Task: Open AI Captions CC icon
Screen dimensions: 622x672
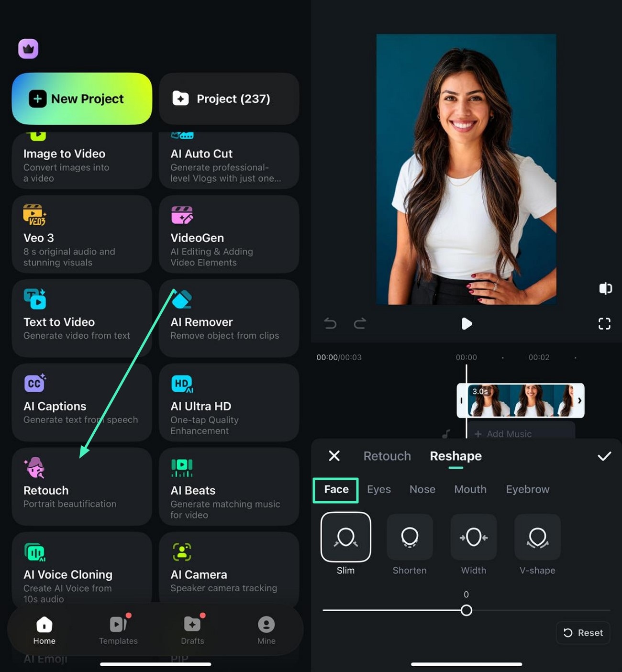Action: (x=35, y=383)
